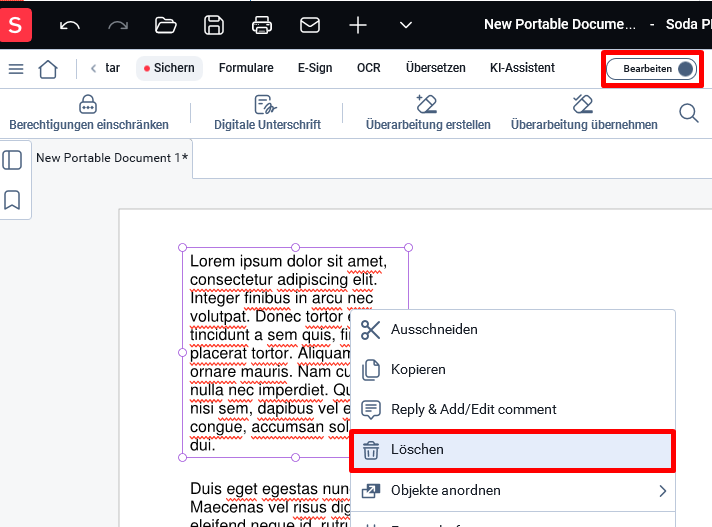Create new document with plus icon
712x527 pixels.
tap(358, 25)
